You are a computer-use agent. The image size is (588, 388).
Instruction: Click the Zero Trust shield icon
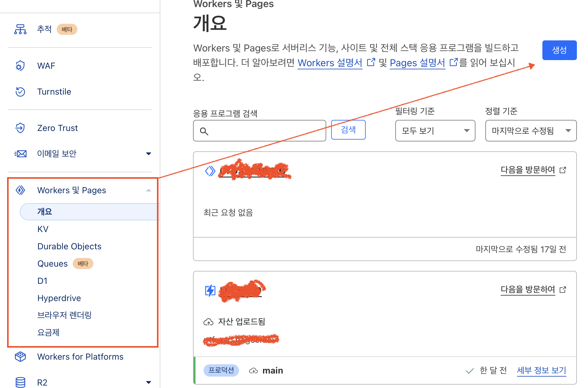pyautogui.click(x=20, y=128)
